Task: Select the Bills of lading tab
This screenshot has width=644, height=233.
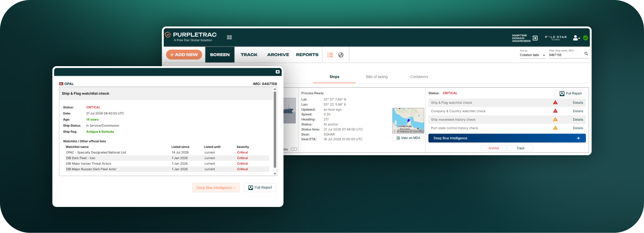Action: point(377,77)
